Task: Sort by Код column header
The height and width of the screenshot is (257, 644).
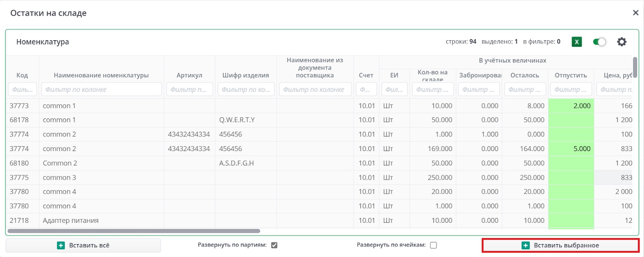Action: pyautogui.click(x=22, y=75)
